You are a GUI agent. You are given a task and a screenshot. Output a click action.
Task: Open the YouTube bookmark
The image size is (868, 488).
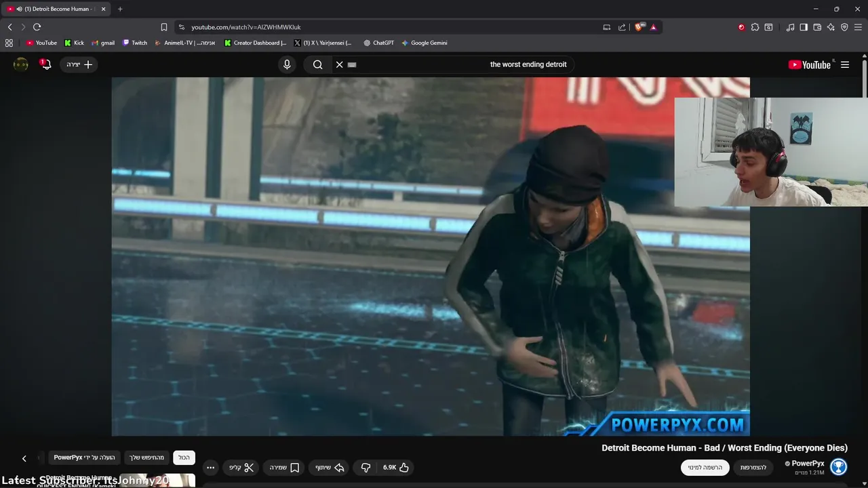coord(41,43)
